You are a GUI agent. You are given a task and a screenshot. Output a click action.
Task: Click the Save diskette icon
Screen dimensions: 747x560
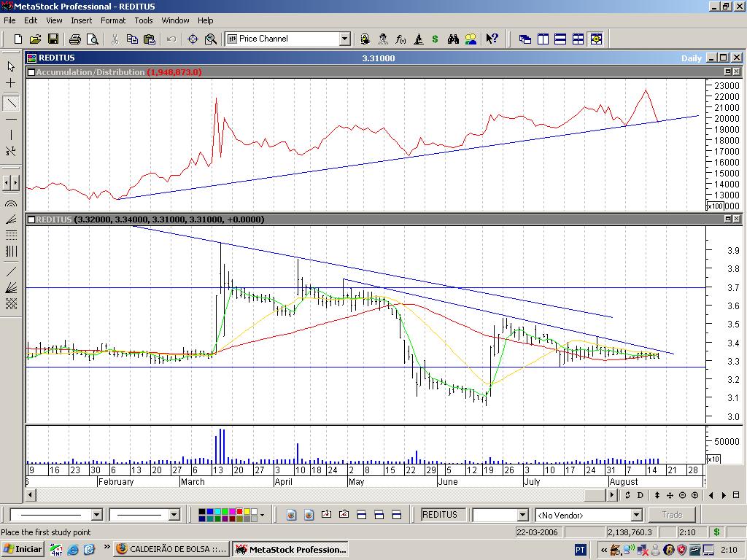[53, 39]
